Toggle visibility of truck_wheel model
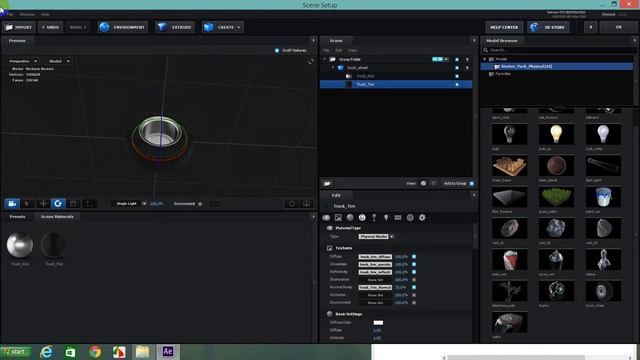 tap(457, 68)
